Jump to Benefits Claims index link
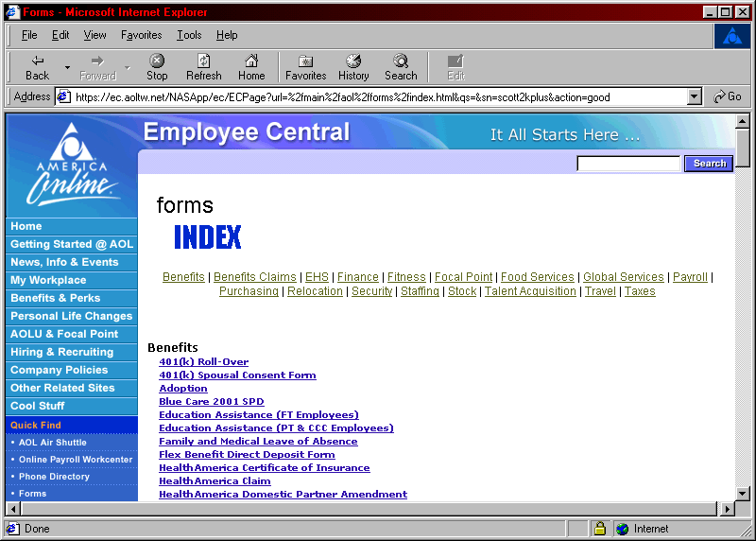Viewport: 756px width, 541px height. [254, 277]
